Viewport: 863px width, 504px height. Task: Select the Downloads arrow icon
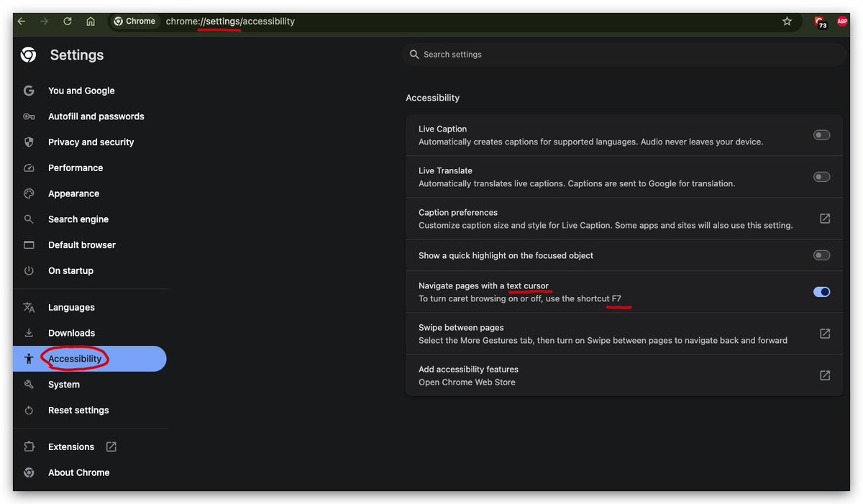pos(29,332)
